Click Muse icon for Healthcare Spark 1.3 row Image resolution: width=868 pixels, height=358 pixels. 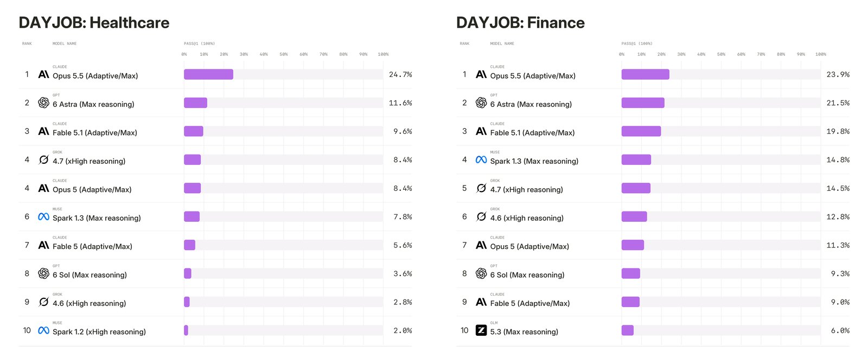click(44, 216)
